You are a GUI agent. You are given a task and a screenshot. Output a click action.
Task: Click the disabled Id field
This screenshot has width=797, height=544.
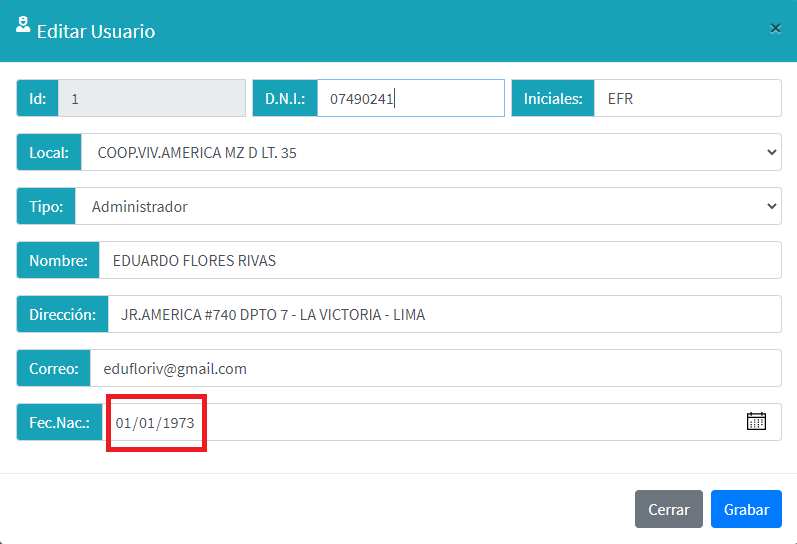click(x=151, y=99)
